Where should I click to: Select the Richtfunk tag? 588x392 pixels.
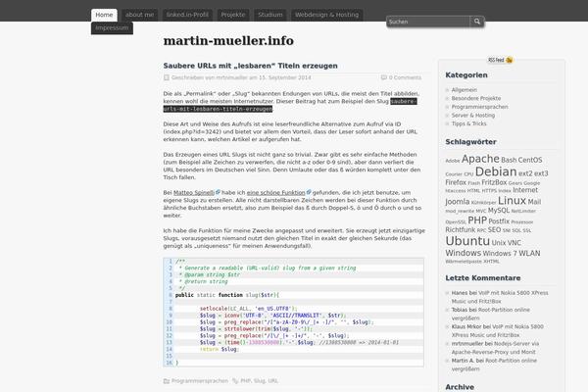coord(461,229)
